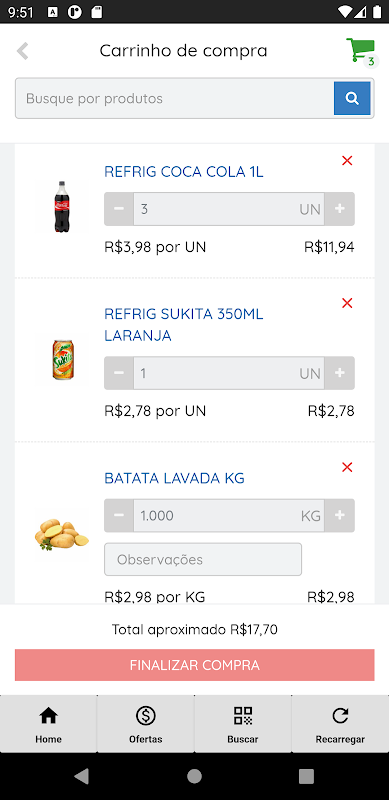Click the blue search magnifier button
Screen dimensions: 389x800
tap(352, 98)
